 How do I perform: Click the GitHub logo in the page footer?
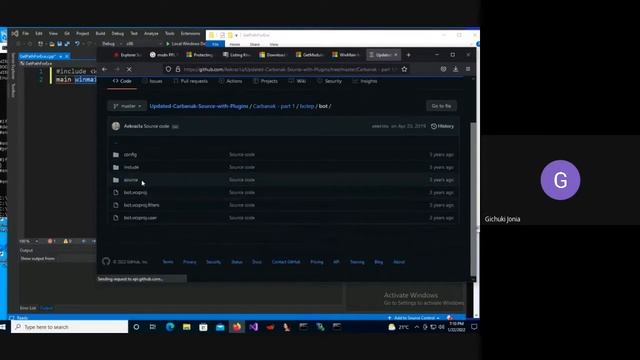click(106, 262)
